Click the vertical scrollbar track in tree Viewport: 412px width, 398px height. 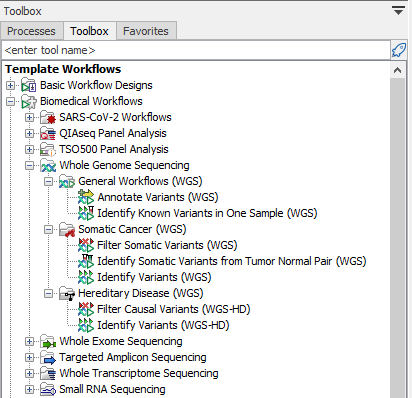[397, 238]
